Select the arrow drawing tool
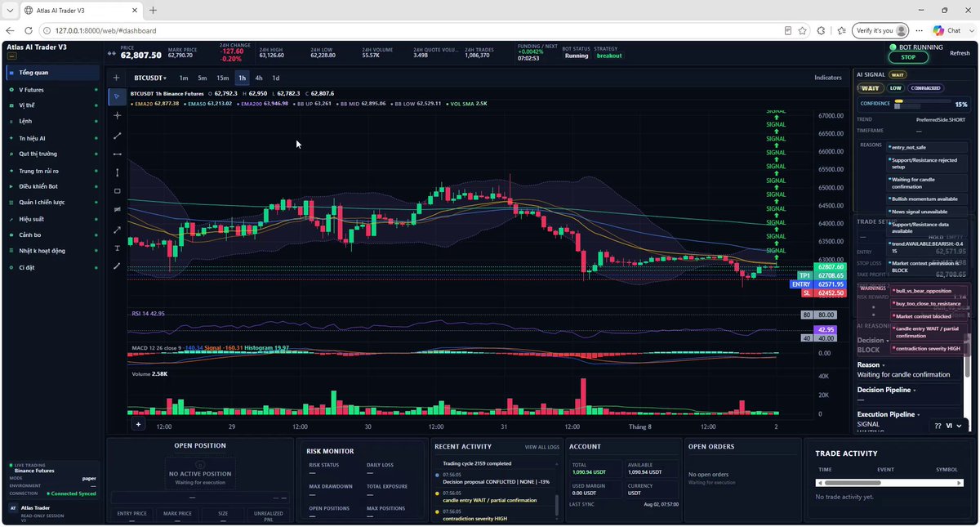The width and height of the screenshot is (980, 527). pos(117,229)
